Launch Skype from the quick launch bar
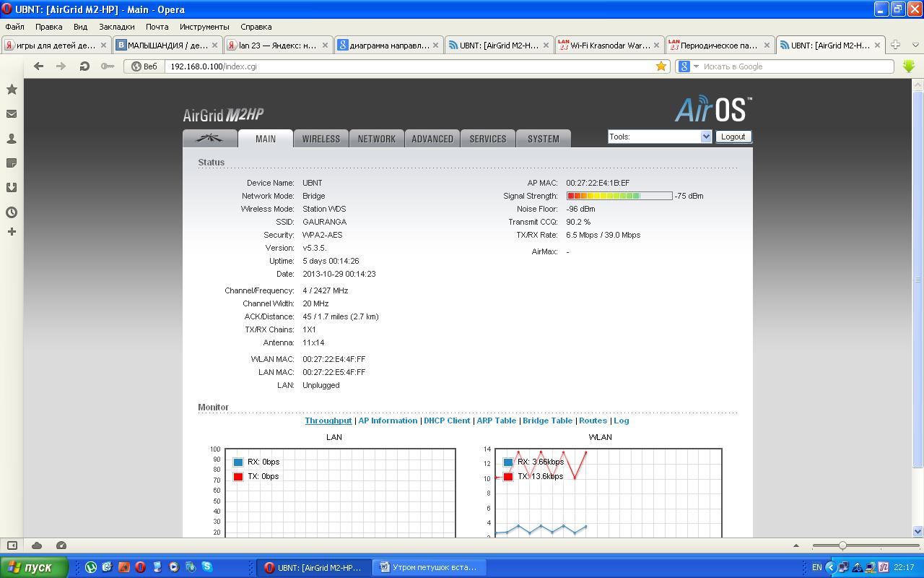The width and height of the screenshot is (924, 578). click(207, 567)
